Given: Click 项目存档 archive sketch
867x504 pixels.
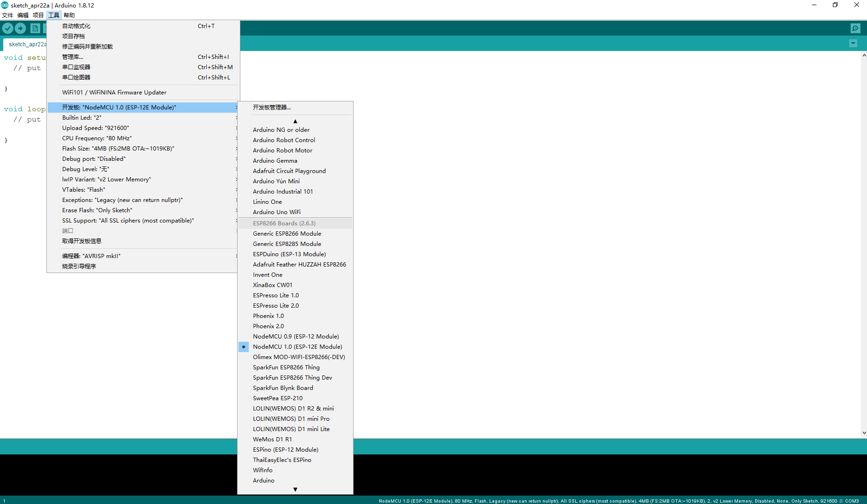Looking at the screenshot, I should (x=144, y=36).
